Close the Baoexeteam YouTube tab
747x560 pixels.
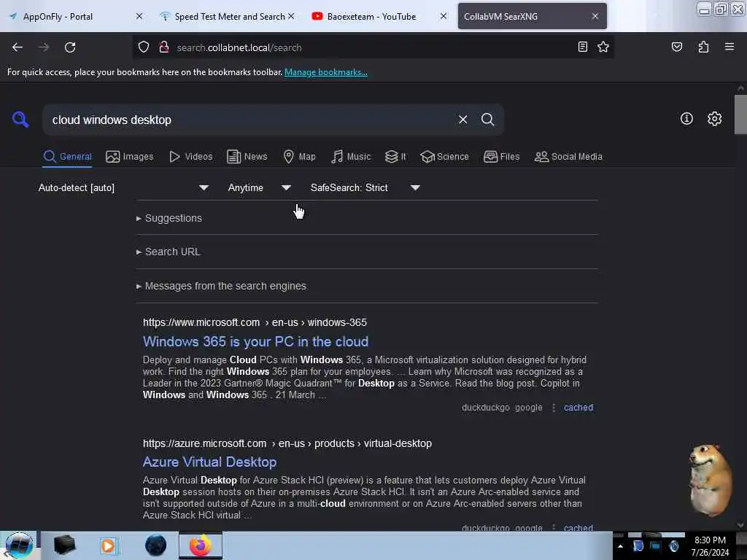[x=443, y=16]
